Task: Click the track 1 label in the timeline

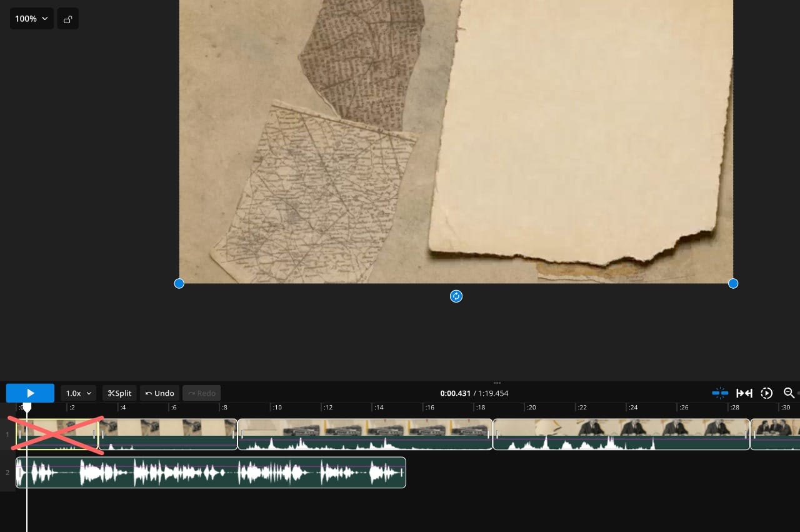Action: tap(7, 434)
